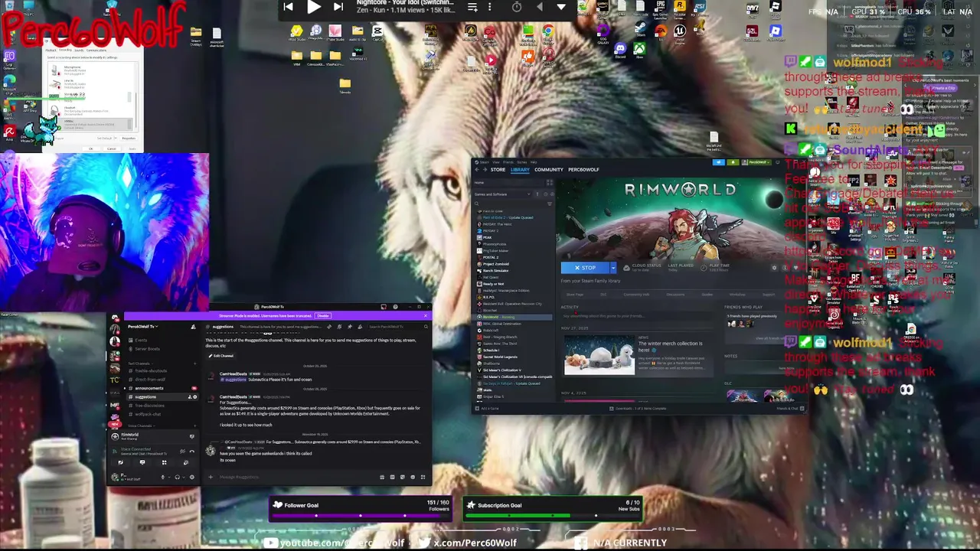This screenshot has width=980, height=551.
Task: Toggle RimWorld favorite heart in Steam
Action: click(795, 268)
